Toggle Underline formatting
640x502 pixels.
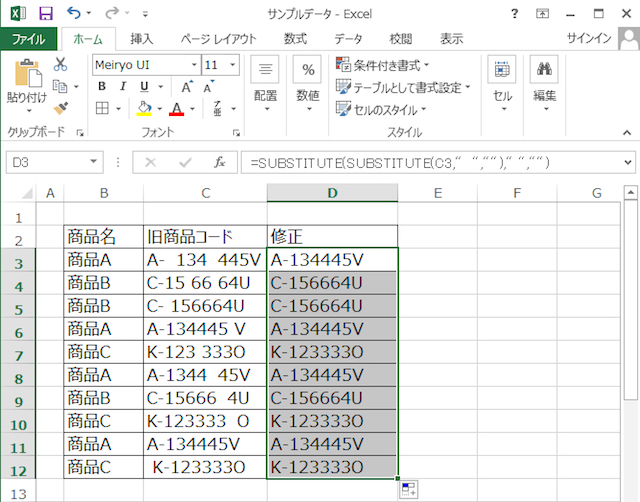coord(144,86)
